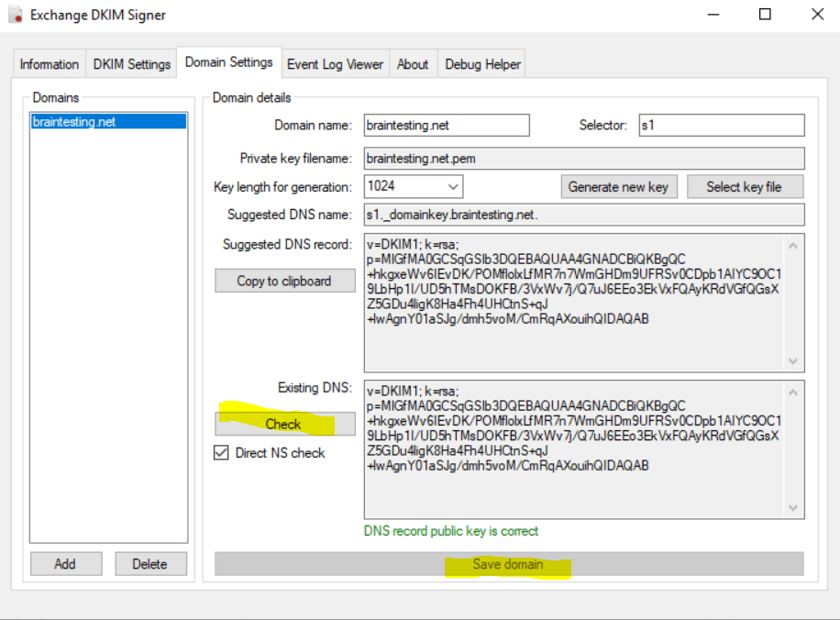Open the Event Log Viewer tab
Viewport: 840px width, 620px height.
(x=336, y=64)
